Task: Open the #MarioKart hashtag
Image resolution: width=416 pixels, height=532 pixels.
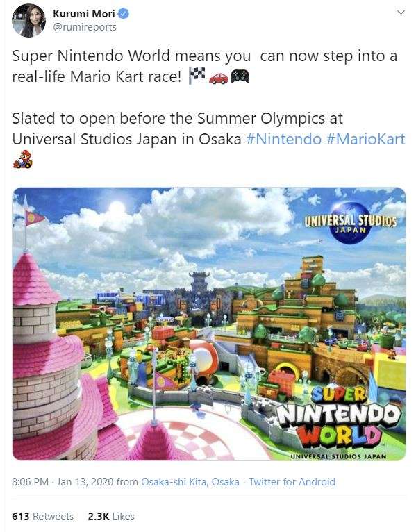Action: (366, 139)
